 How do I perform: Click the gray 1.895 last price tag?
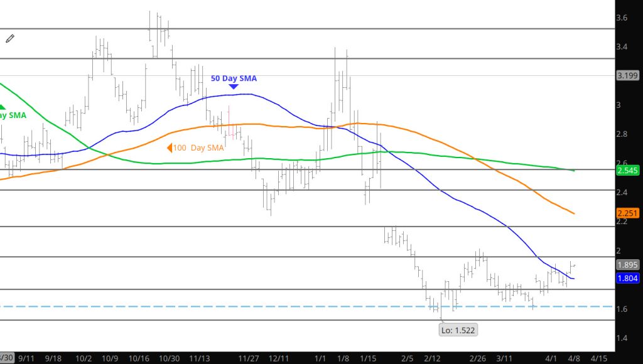point(628,265)
